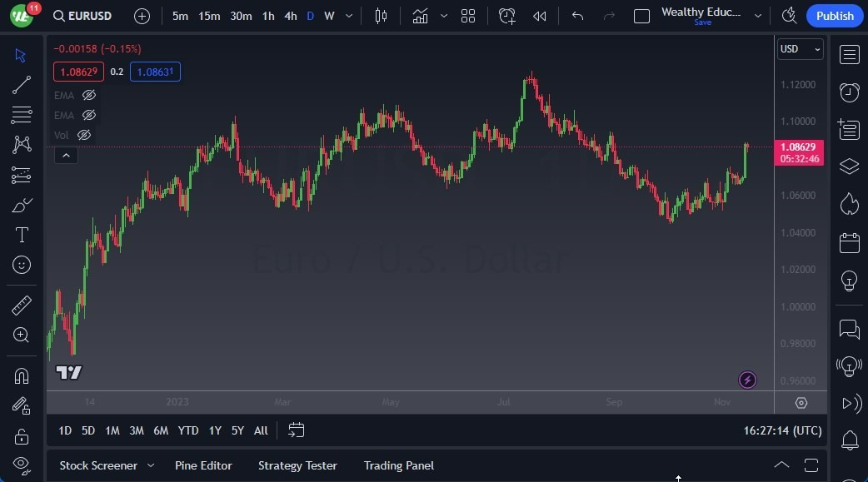Viewport: 868px width, 482px height.
Task: Expand the Stock Screener dropdown
Action: click(151, 465)
